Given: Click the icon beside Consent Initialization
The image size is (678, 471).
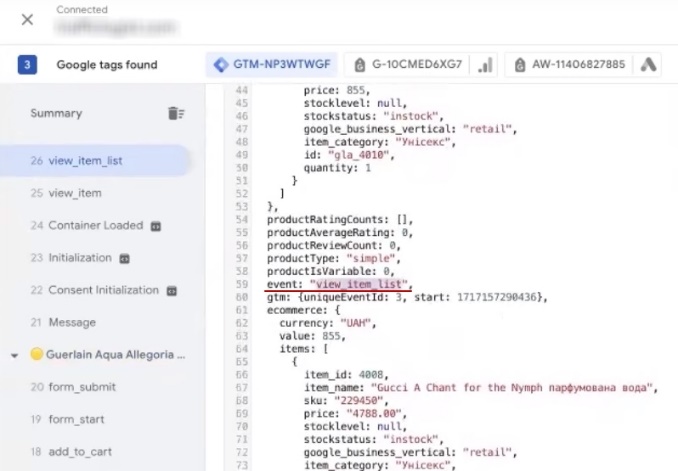Looking at the screenshot, I should point(171,291).
